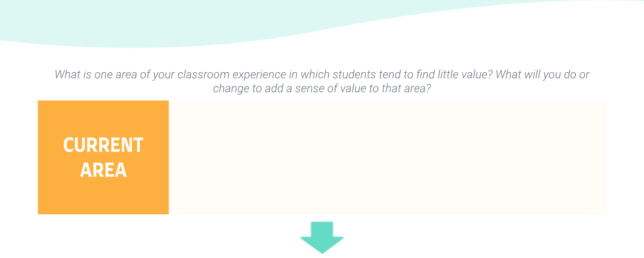644x258 pixels.
Task: Click the shaft of the teal down arrow
Action: click(x=322, y=230)
